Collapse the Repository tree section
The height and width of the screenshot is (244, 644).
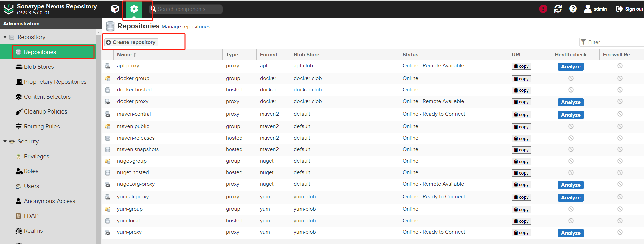pyautogui.click(x=5, y=37)
